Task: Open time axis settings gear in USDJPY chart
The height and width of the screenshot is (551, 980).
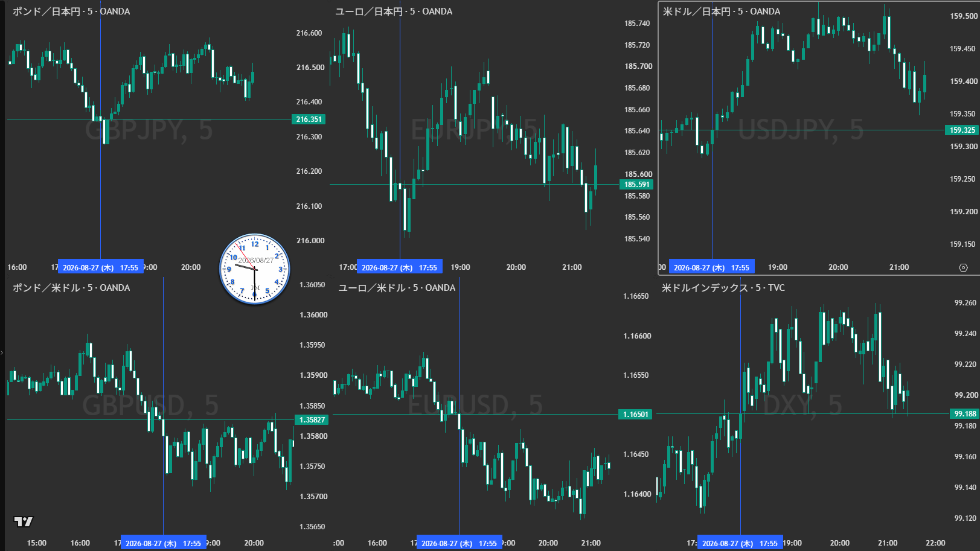Action: click(x=963, y=267)
